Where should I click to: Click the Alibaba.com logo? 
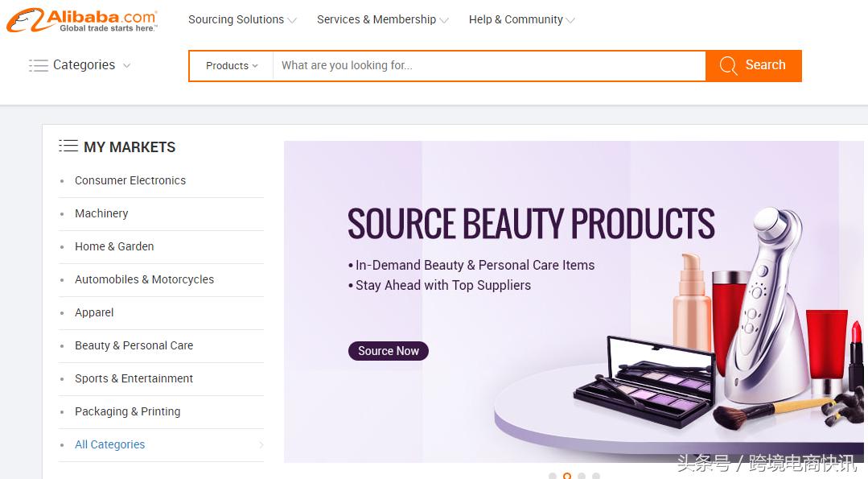tap(82, 20)
